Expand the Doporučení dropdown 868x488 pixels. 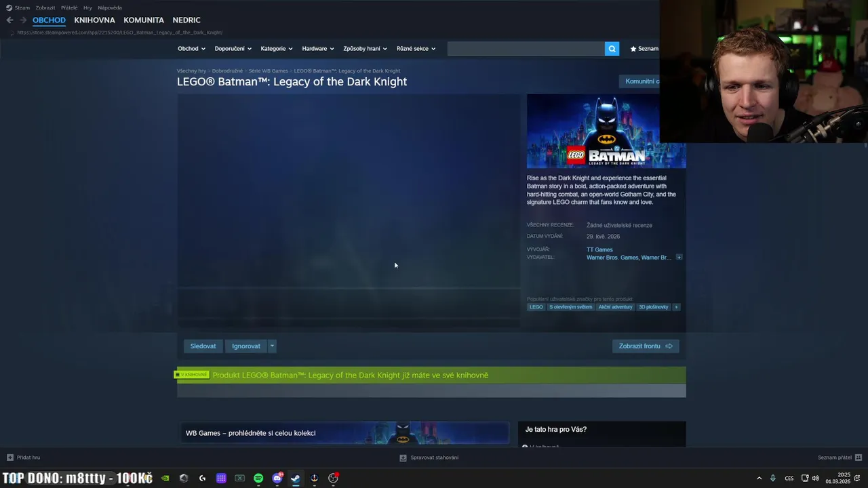(233, 49)
